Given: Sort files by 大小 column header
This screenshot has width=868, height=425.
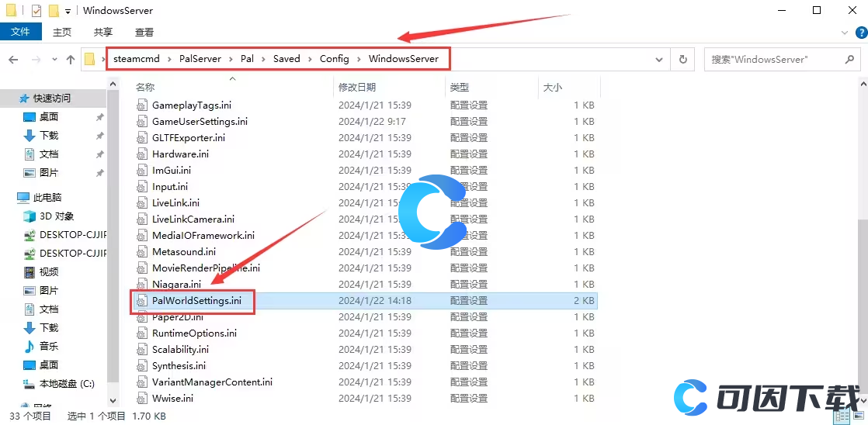Looking at the screenshot, I should click(552, 88).
